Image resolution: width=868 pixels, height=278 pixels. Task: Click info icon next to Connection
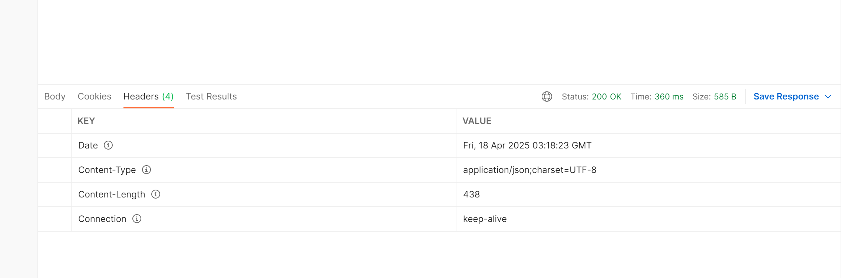(x=137, y=219)
